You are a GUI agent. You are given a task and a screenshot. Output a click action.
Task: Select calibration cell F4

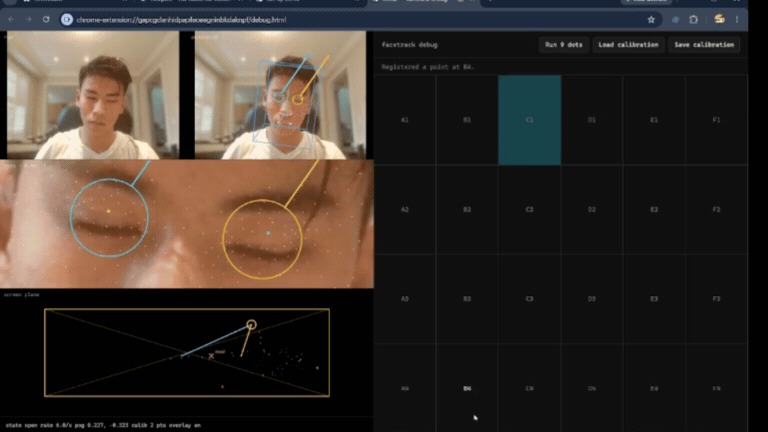coord(716,388)
